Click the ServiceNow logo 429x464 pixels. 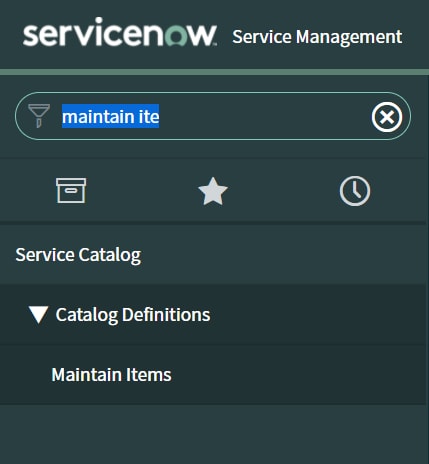120,32
